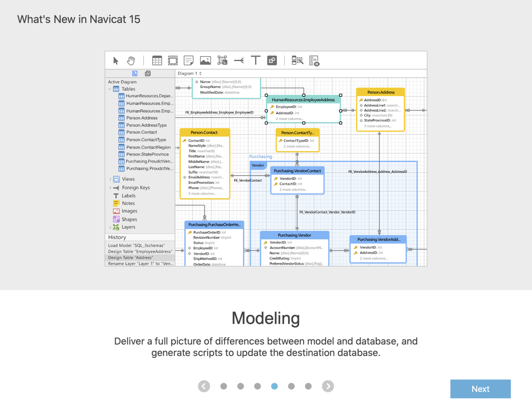Click the new table tool icon

(157, 61)
